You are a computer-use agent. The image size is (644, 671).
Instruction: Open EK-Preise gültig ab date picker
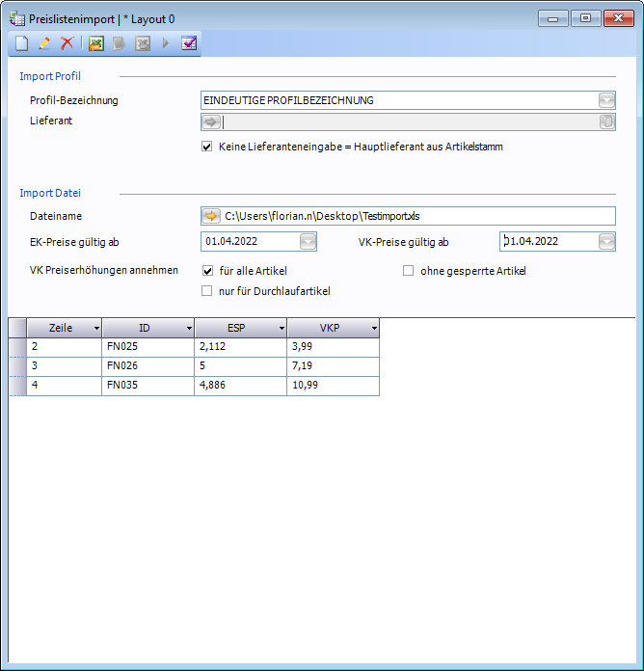click(308, 242)
